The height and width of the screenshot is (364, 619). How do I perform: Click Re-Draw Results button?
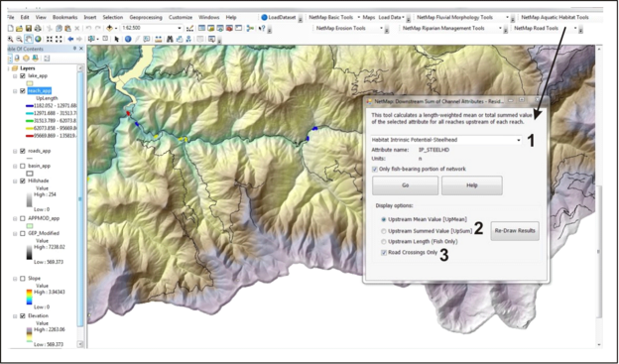point(515,231)
